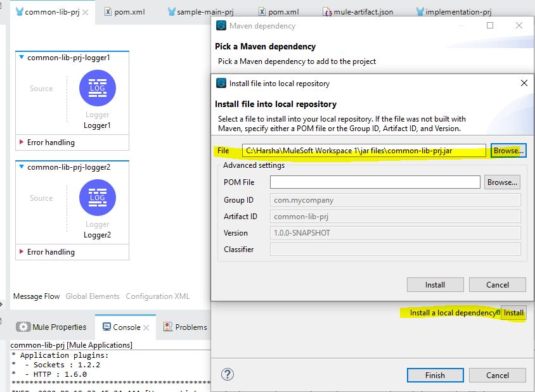Switch to the common-lib-prj editor tab
Screen dimensions: 535x392
(x=52, y=12)
